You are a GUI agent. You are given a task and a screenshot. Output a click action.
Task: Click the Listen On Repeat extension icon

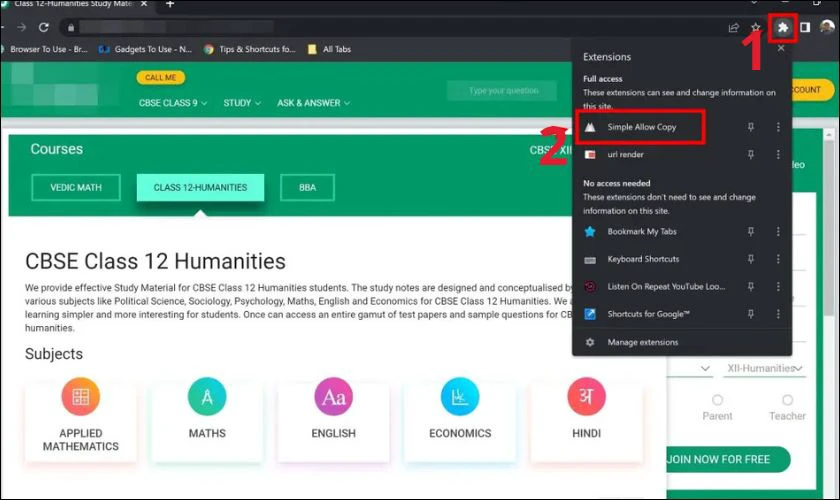tap(590, 287)
